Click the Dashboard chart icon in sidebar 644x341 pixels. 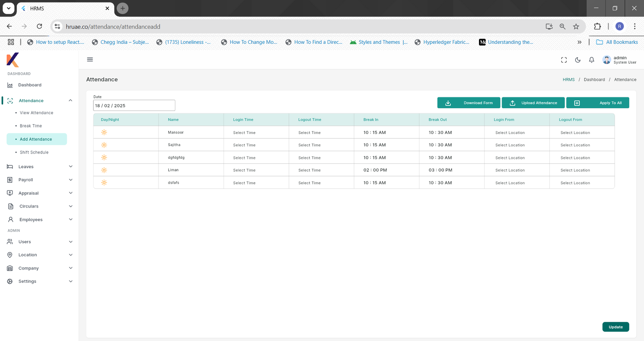pyautogui.click(x=10, y=85)
